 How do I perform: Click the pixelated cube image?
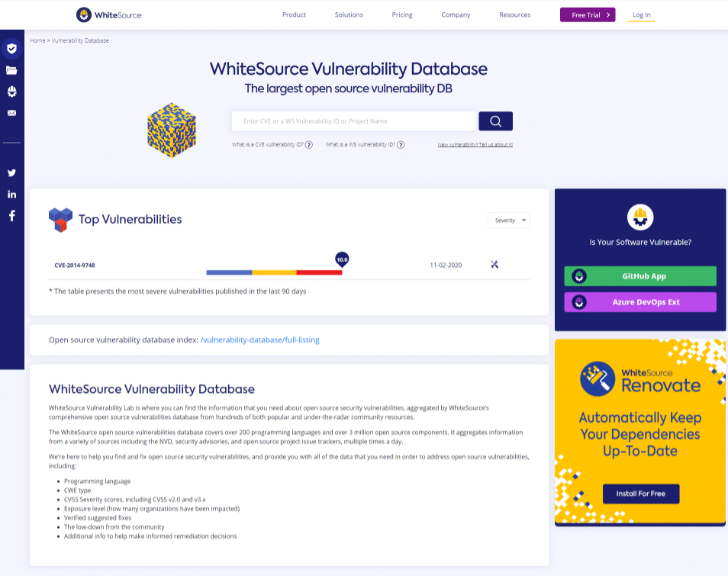172,130
